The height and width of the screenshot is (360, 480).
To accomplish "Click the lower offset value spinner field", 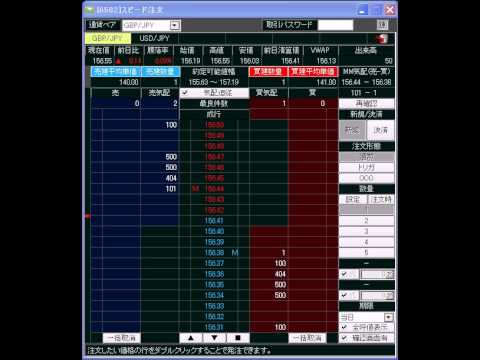I will click(x=377, y=295).
